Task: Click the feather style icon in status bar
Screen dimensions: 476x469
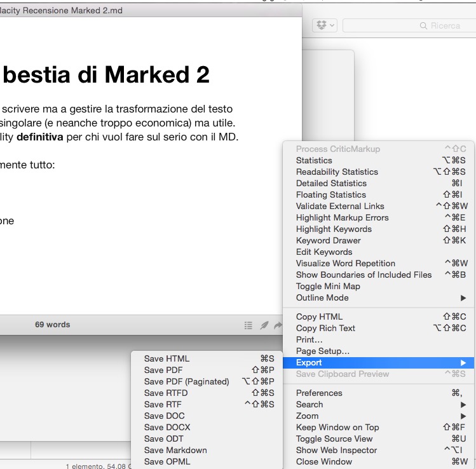Action: point(264,325)
